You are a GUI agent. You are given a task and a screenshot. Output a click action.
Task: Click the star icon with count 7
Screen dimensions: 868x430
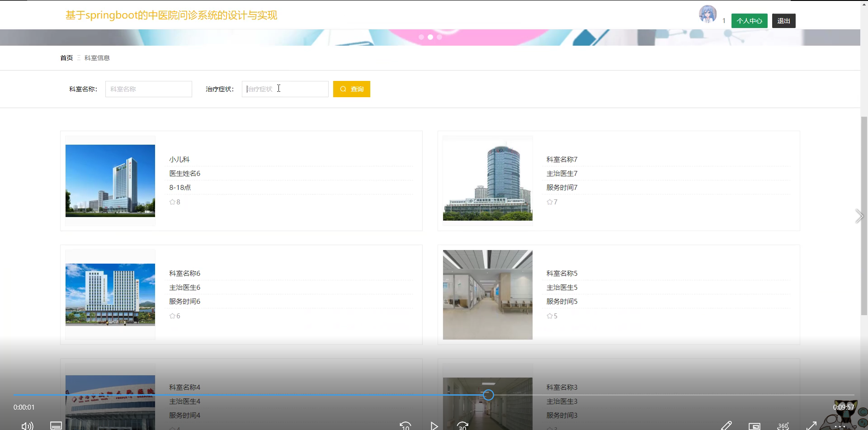pos(550,202)
